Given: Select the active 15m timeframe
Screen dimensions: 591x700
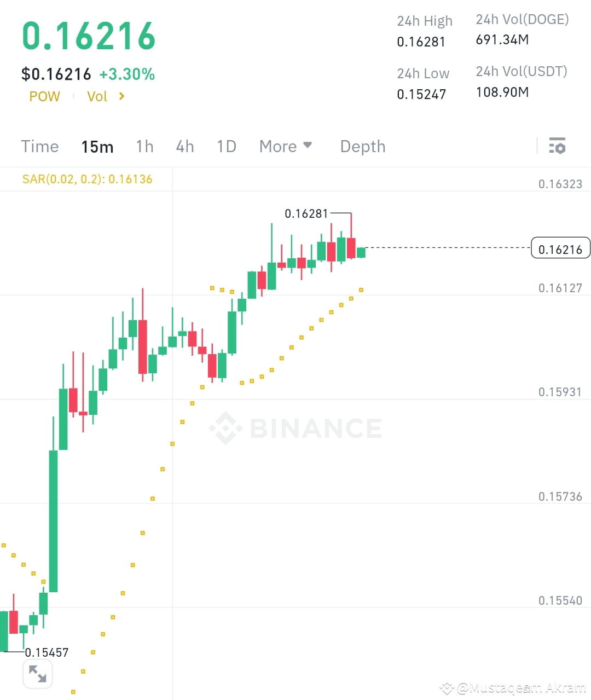Looking at the screenshot, I should 97,146.
